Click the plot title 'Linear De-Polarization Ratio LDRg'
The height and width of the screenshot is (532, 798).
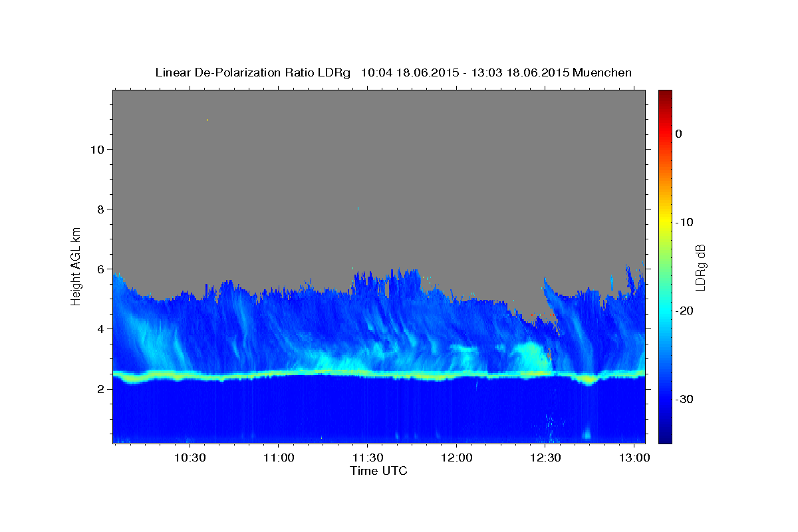pos(253,72)
